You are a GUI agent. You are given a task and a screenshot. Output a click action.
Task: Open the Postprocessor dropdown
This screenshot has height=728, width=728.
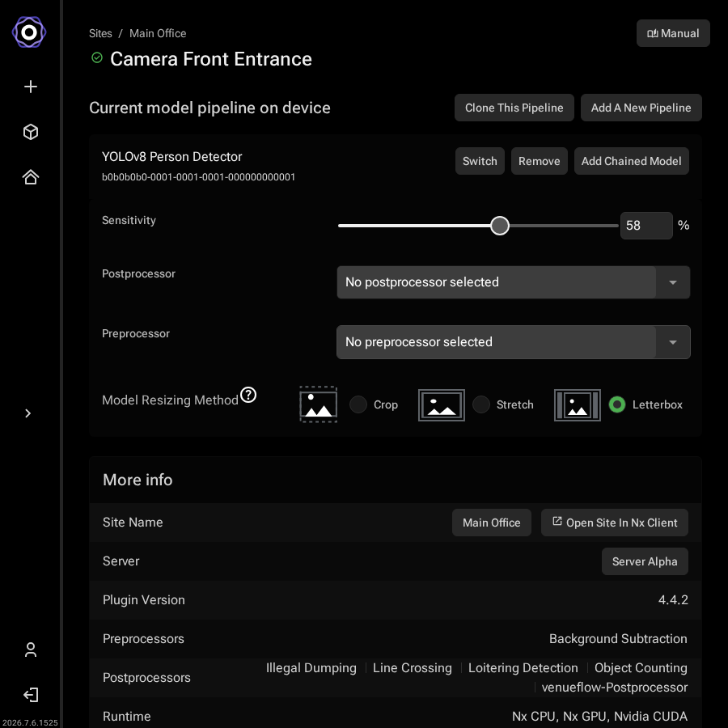tap(513, 282)
